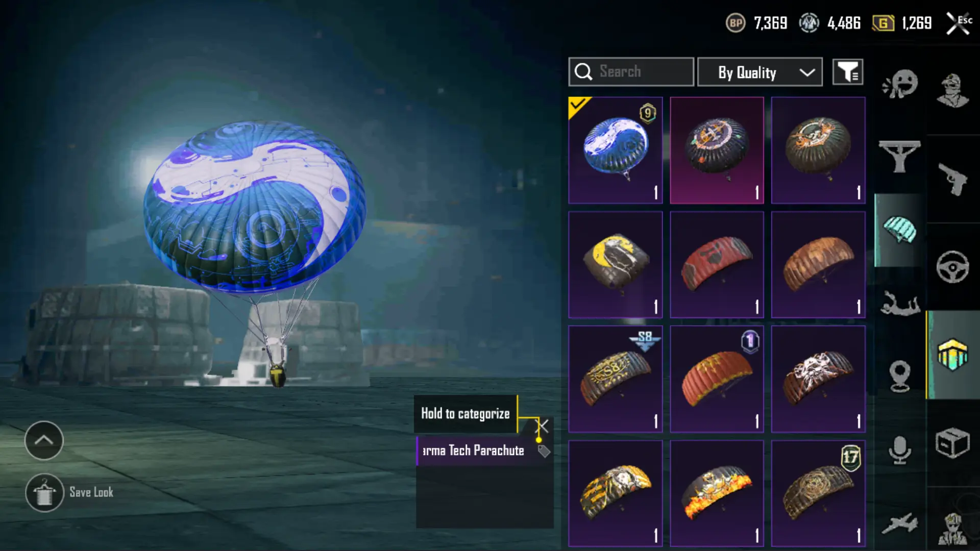Image resolution: width=980 pixels, height=551 pixels.
Task: Open the airplane skins category
Action: [900, 523]
